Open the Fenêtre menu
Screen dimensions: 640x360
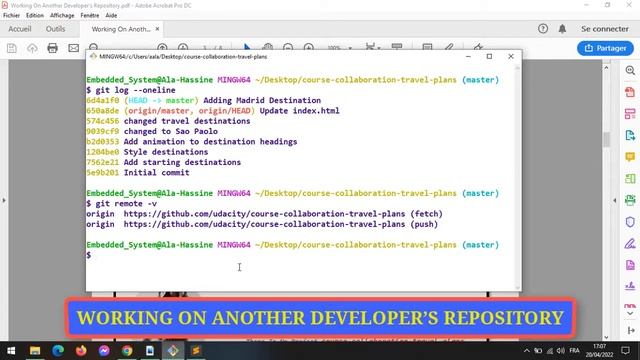tap(90, 15)
